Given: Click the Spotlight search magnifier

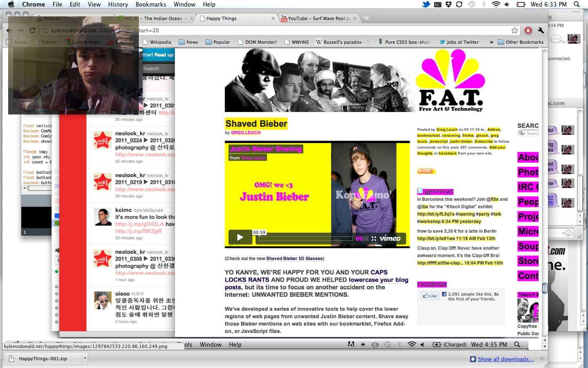Looking at the screenshot, I should pos(577,4).
